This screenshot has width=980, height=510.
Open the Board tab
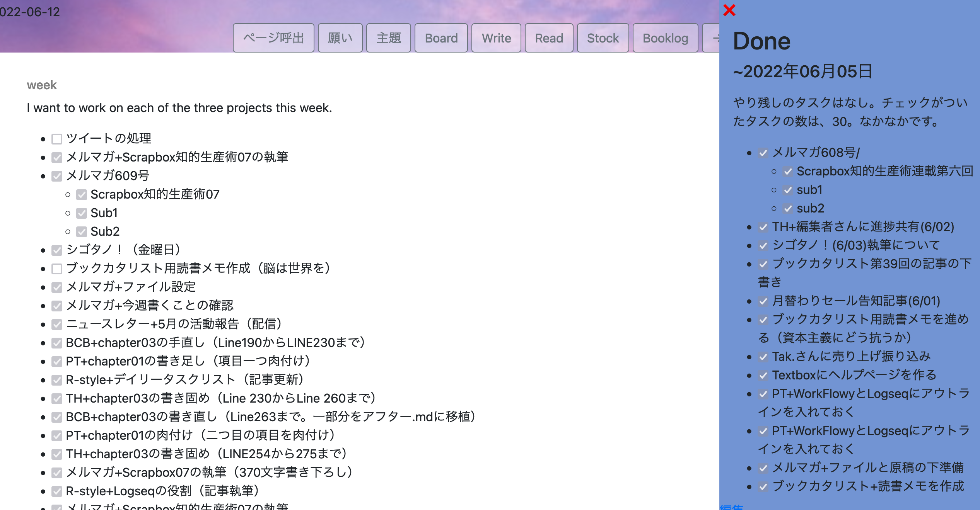[441, 38]
